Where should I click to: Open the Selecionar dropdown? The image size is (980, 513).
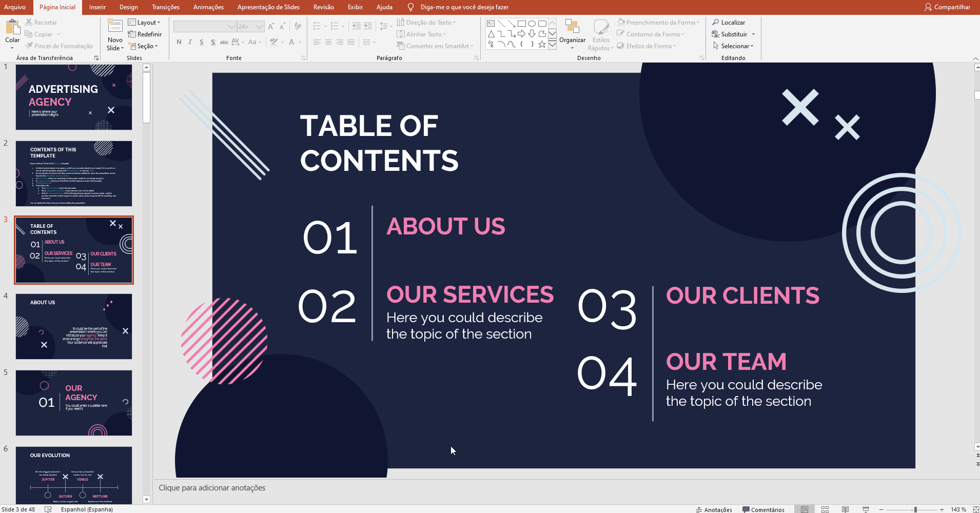point(733,46)
